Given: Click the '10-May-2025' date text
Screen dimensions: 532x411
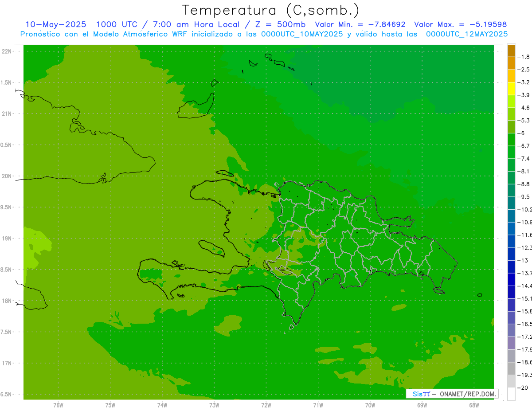Looking at the screenshot, I should click(55, 24).
